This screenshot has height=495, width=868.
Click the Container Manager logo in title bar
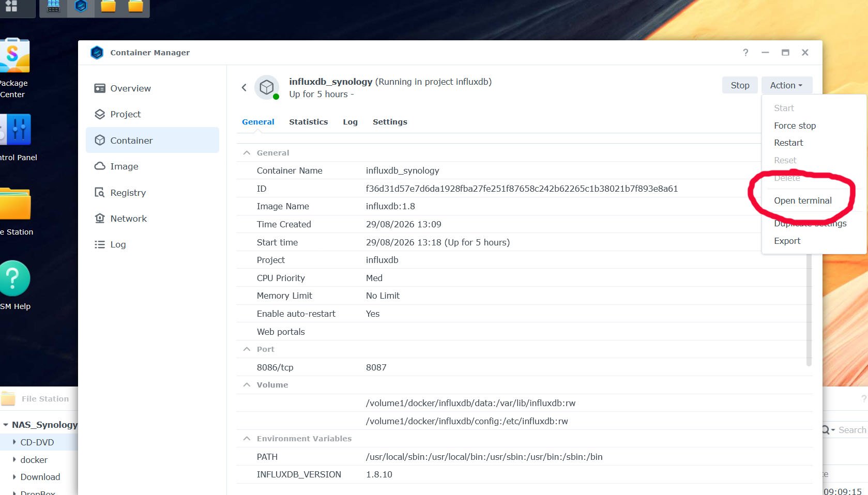click(97, 53)
